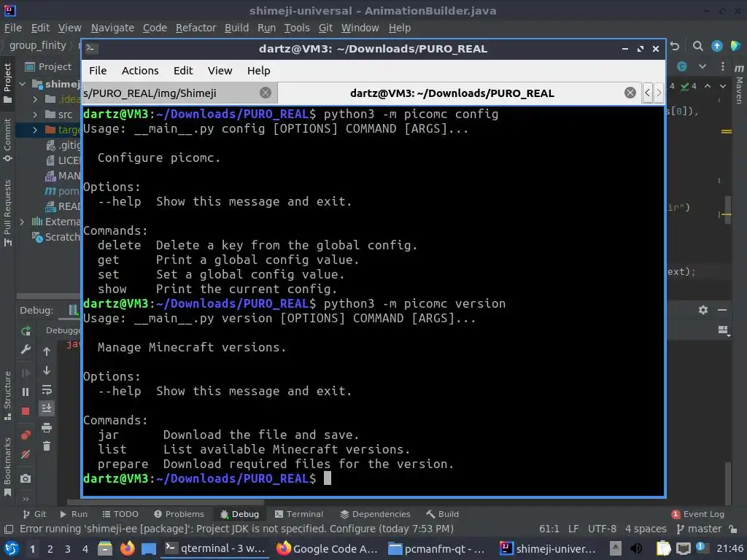Open terminal File menu

(98, 71)
